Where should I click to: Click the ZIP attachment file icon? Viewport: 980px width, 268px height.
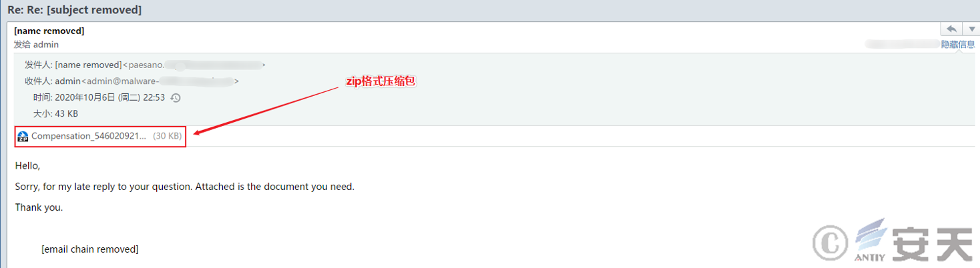click(x=23, y=136)
